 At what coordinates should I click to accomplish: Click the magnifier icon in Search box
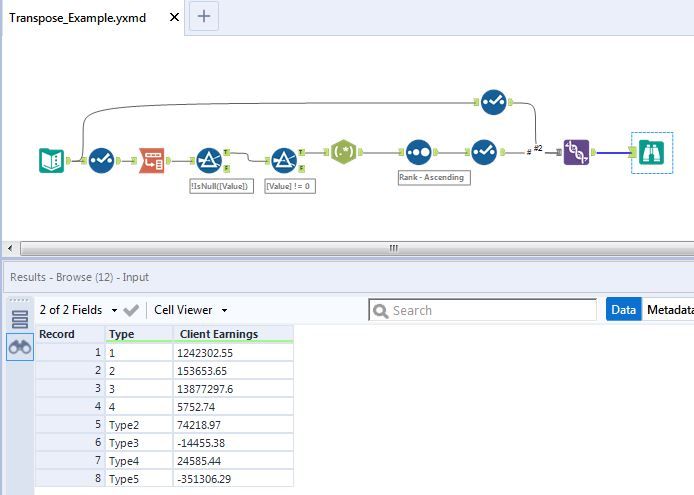pos(380,310)
